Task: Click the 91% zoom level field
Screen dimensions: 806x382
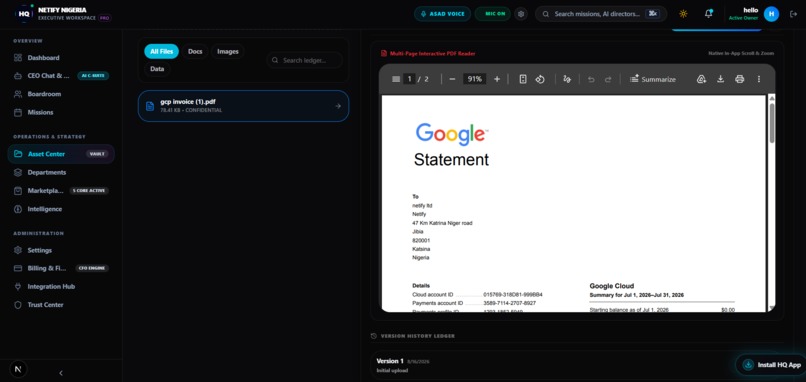Action: click(474, 79)
